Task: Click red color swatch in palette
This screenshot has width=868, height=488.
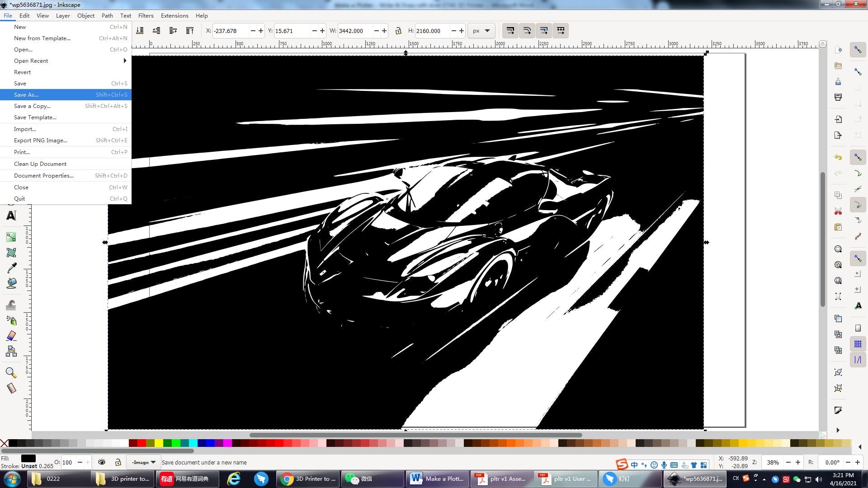Action: [142, 443]
